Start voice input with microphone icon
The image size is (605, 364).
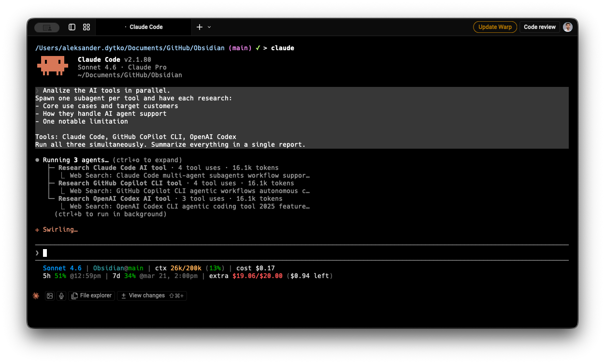click(61, 295)
